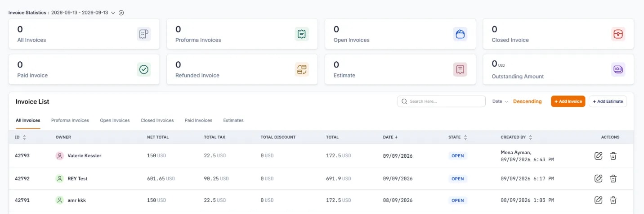Open owner REY Test

pyautogui.click(x=77, y=178)
